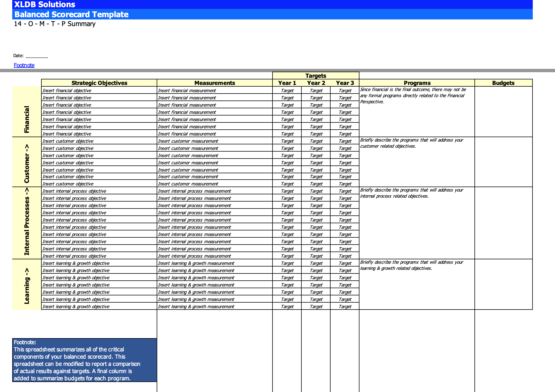Select the topmost 'Insert financial measurement' cell
Screen dimensions: 555x392
pos(215,91)
